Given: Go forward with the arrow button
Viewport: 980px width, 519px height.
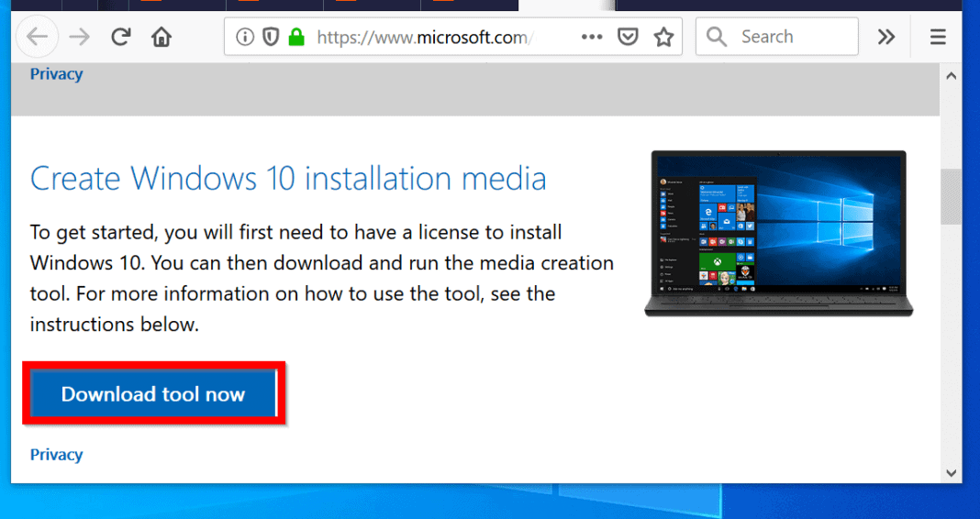Looking at the screenshot, I should tap(80, 38).
